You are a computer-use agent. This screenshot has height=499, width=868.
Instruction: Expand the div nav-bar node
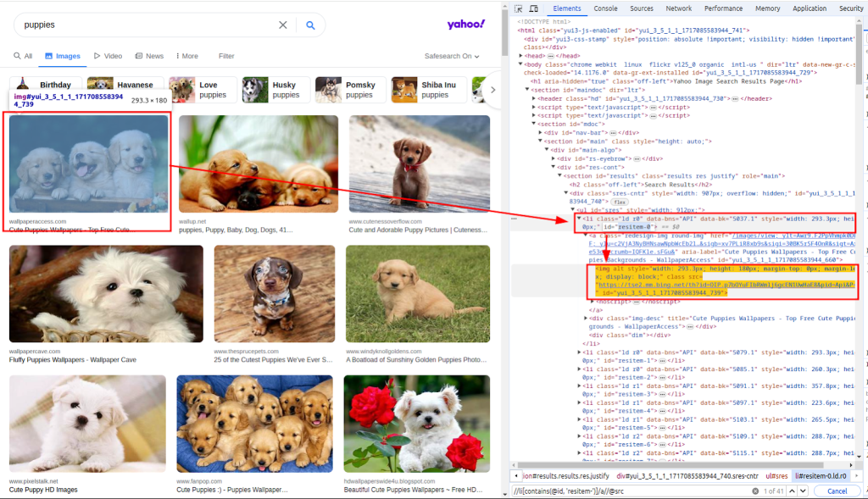pyautogui.click(x=541, y=133)
